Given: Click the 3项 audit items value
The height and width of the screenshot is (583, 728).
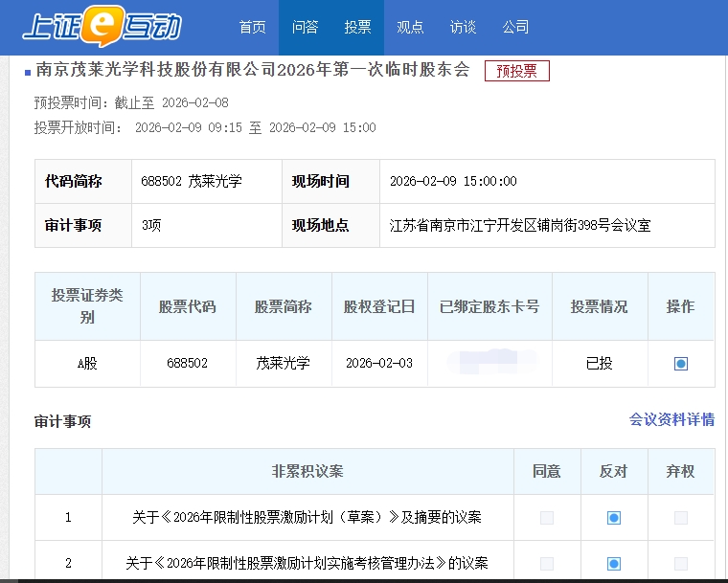Looking at the screenshot, I should (151, 226).
